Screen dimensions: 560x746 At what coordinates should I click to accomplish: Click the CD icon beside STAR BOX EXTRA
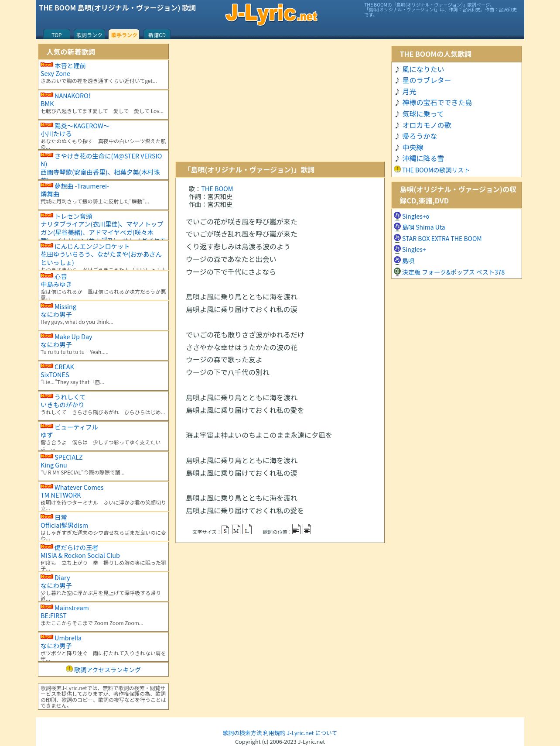[x=397, y=238]
